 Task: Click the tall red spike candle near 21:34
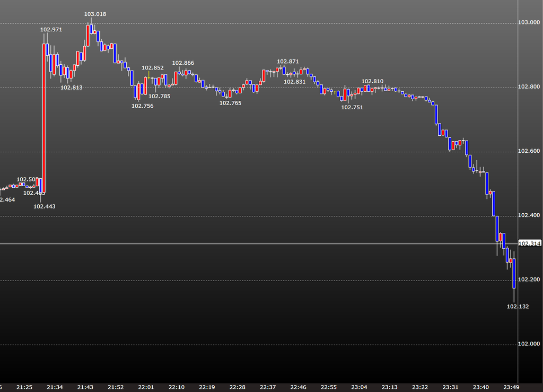44,118
